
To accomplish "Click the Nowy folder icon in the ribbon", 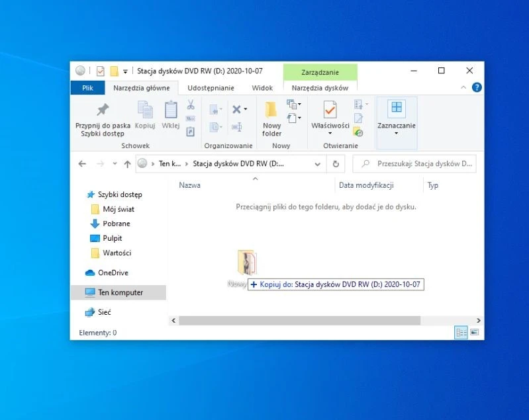I will (x=271, y=110).
